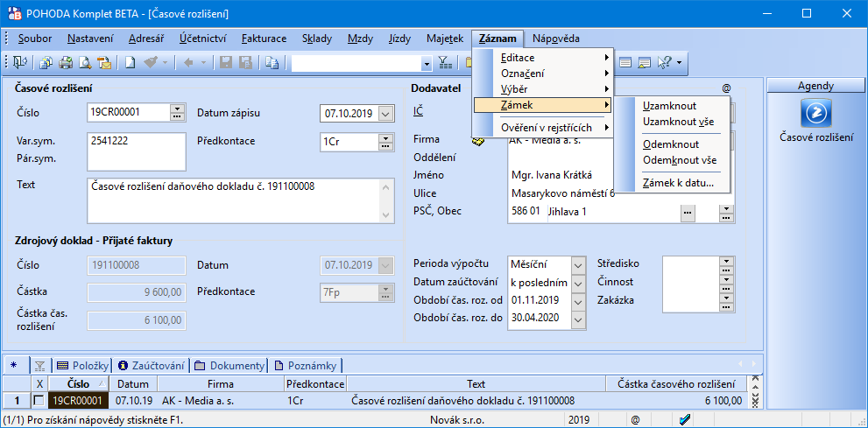Click the Částka časového rozlišení column header

click(675, 383)
